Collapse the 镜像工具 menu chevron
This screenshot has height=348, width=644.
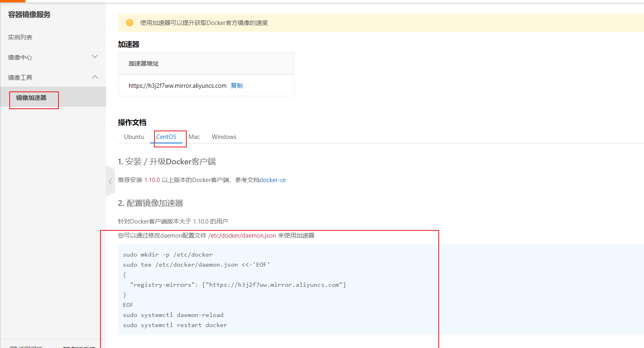pos(95,77)
